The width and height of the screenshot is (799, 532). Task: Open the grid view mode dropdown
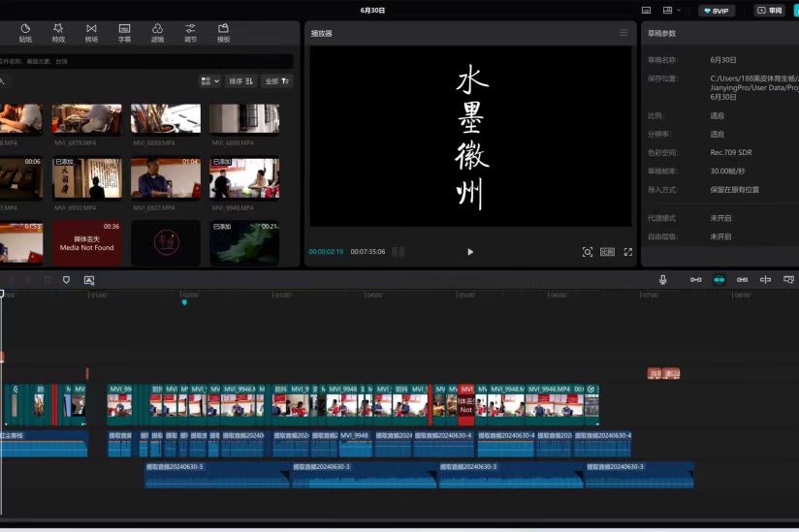pos(209,81)
